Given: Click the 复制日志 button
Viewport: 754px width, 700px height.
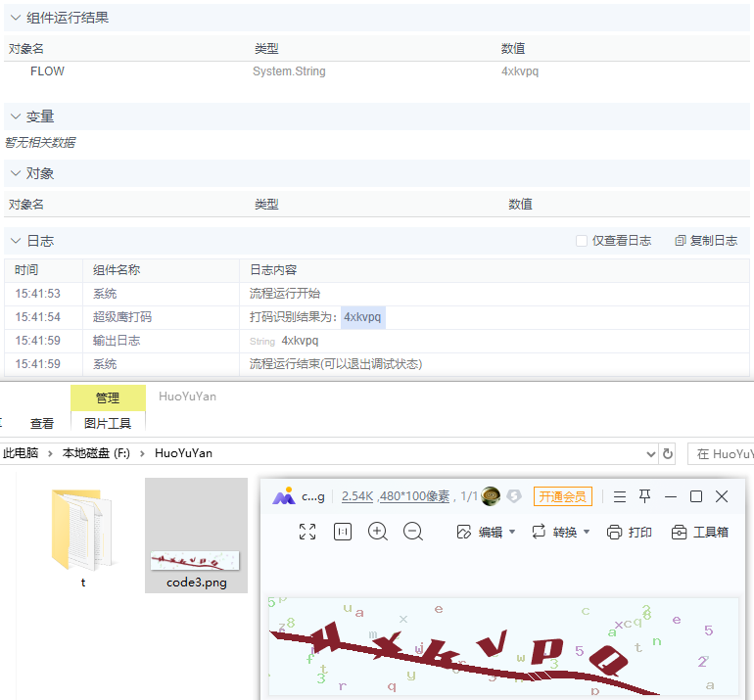Looking at the screenshot, I should pyautogui.click(x=706, y=241).
